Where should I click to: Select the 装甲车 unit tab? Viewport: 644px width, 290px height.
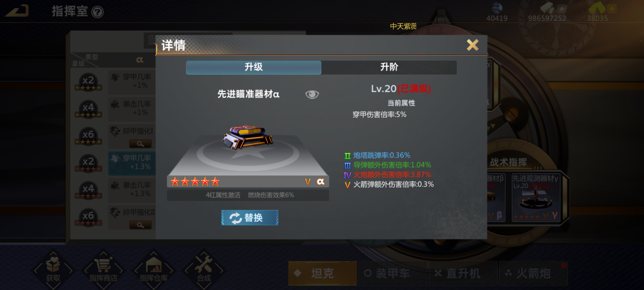(x=393, y=273)
